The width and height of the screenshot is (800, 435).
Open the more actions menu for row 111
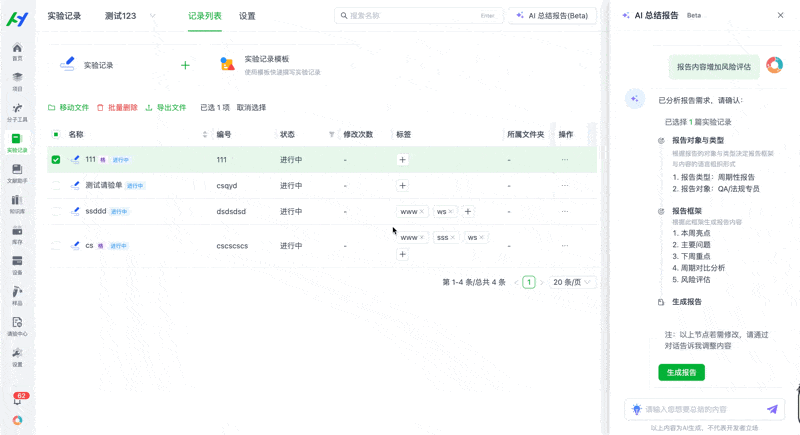pos(565,160)
